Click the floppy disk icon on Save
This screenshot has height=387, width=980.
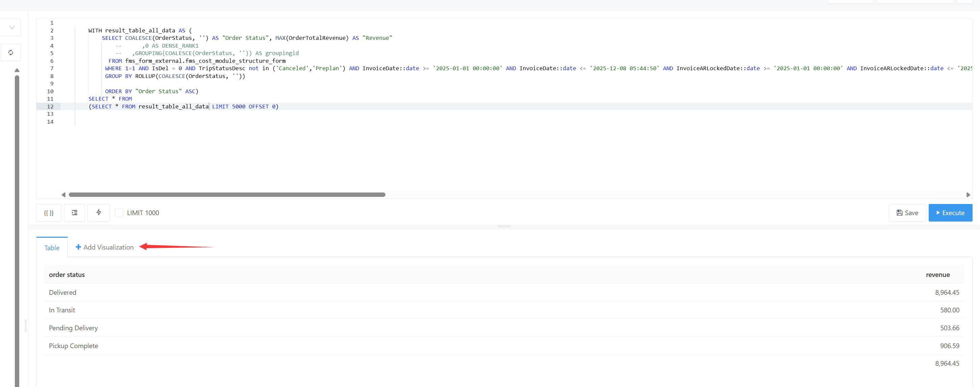[x=899, y=213]
